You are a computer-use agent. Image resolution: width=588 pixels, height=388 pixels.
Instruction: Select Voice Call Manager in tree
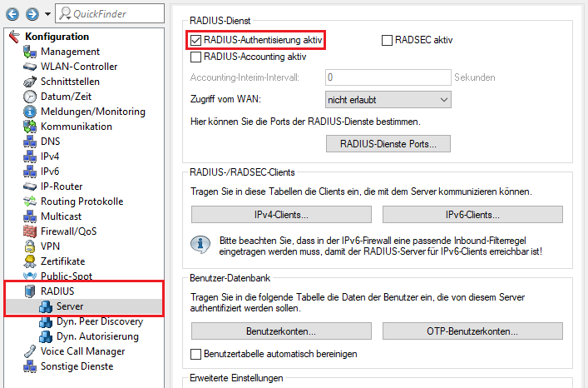pyautogui.click(x=83, y=351)
